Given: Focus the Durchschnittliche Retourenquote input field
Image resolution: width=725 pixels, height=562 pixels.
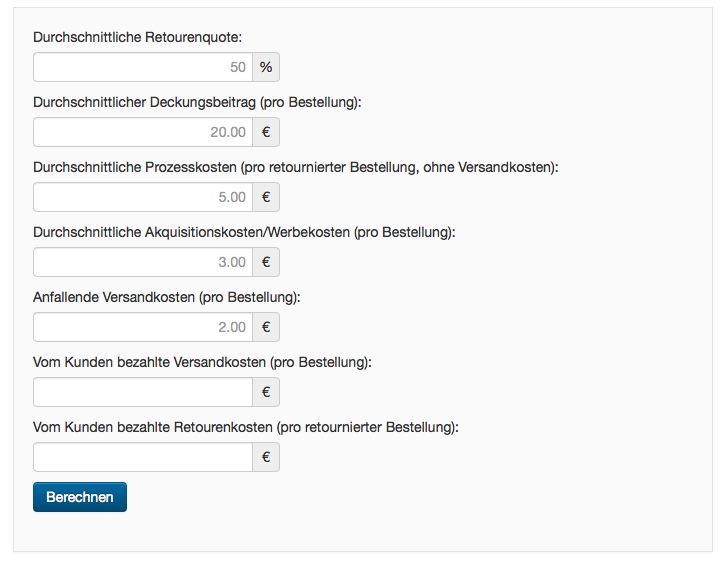Looking at the screenshot, I should [143, 67].
